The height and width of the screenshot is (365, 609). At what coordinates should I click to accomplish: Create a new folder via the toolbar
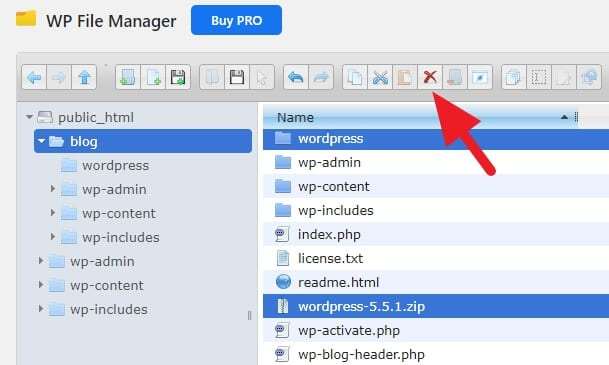128,77
